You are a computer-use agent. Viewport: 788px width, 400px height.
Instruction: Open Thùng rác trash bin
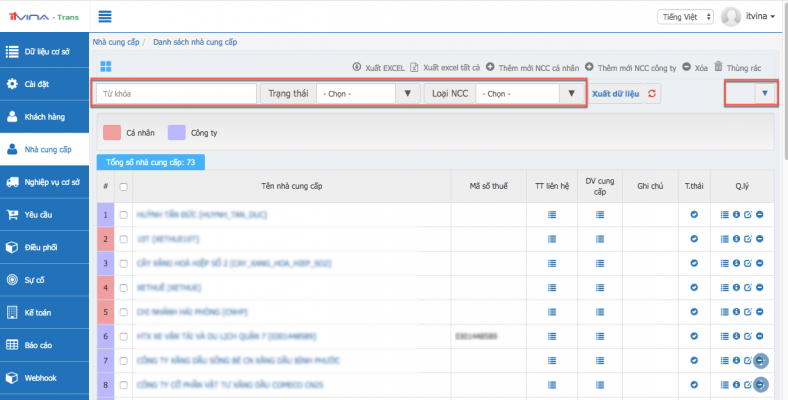(x=737, y=67)
